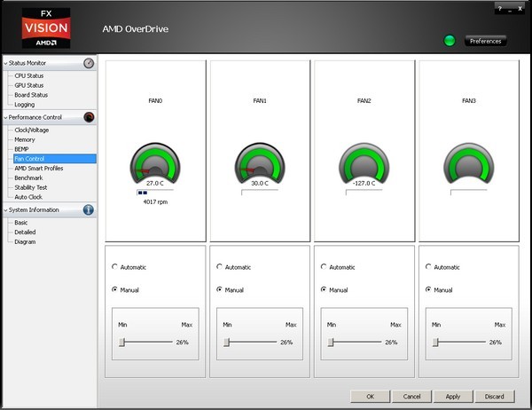Screen dimensions: 532x410
Task: Select Automatic mode for FAN0
Action: tap(114, 267)
